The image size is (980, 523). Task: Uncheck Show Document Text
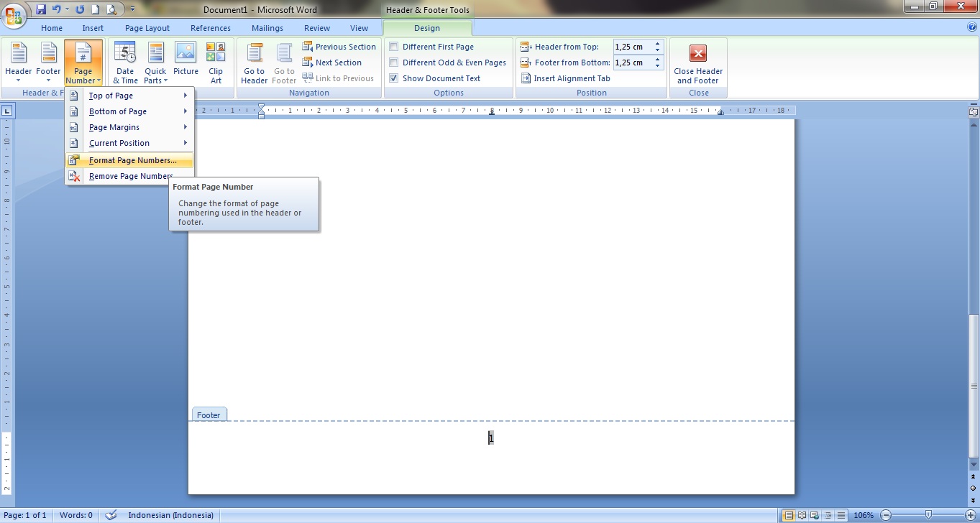point(434,78)
